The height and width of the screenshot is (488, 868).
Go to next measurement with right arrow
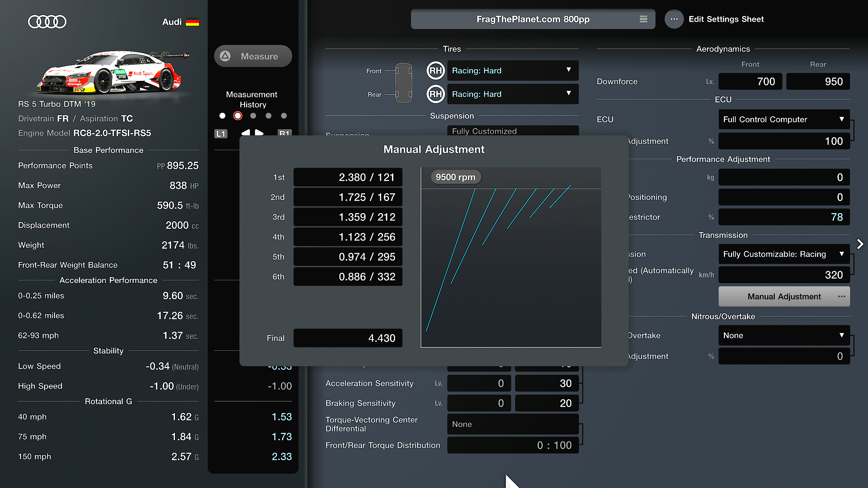pyautogui.click(x=259, y=133)
